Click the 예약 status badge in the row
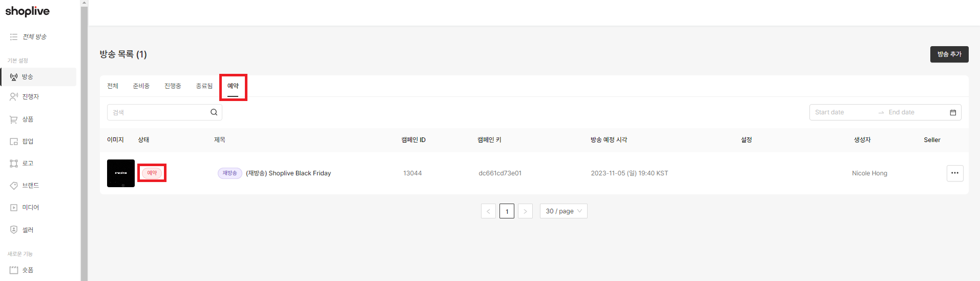Viewport: 980px width, 281px height. (x=152, y=173)
